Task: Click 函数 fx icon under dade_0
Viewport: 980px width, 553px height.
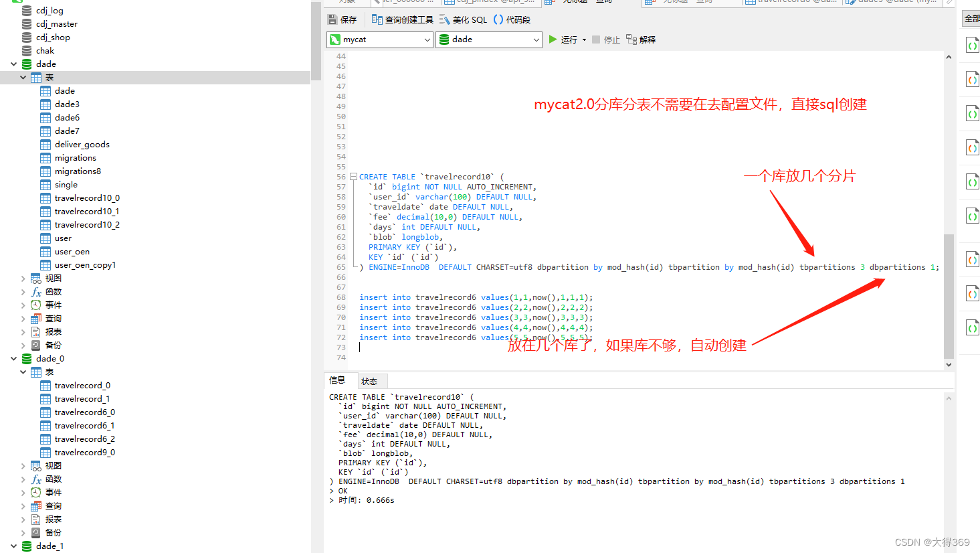Action: [x=36, y=479]
